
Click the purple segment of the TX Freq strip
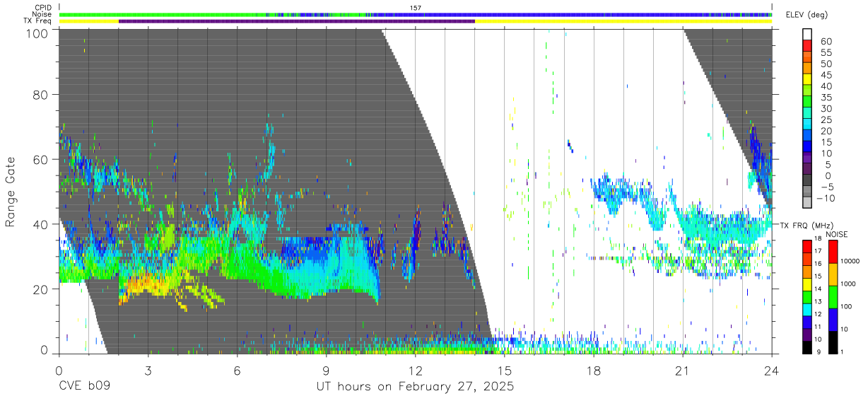297,21
